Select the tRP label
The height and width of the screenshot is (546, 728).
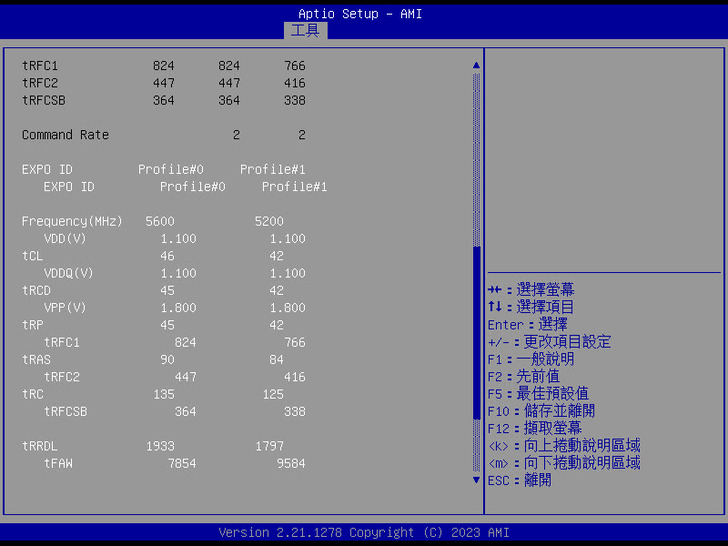[32, 325]
